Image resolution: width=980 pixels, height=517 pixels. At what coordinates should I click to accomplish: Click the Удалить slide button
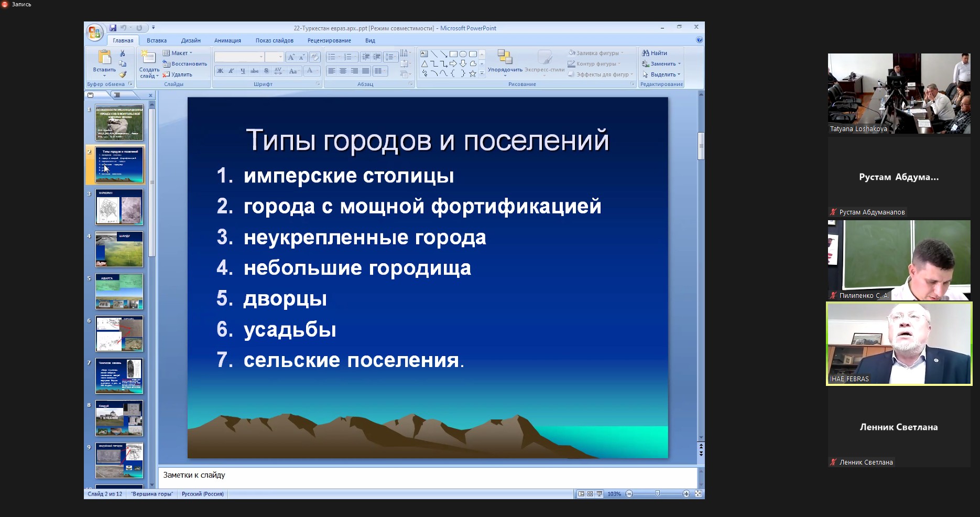coord(178,74)
